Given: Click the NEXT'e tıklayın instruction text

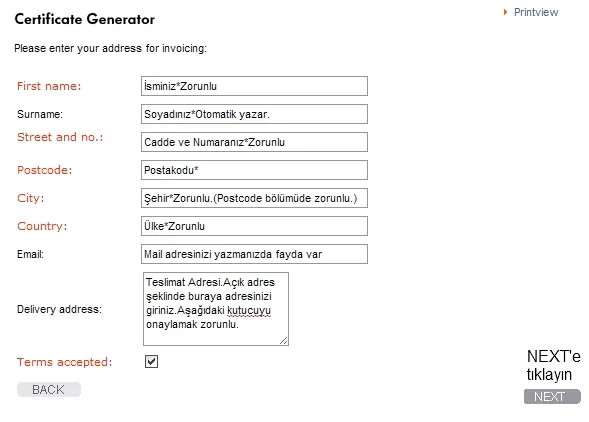Looking at the screenshot, I should click(553, 365).
